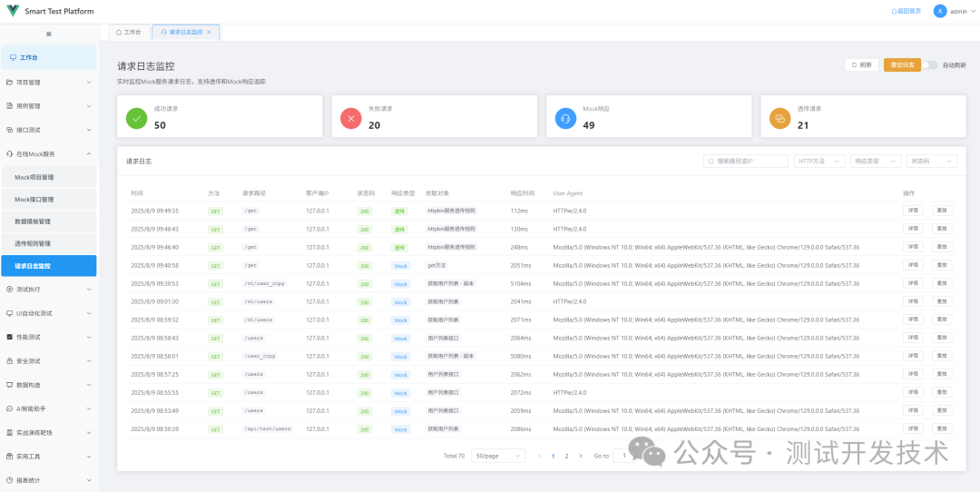Open 详情 for the 09:49:35 request

point(913,211)
